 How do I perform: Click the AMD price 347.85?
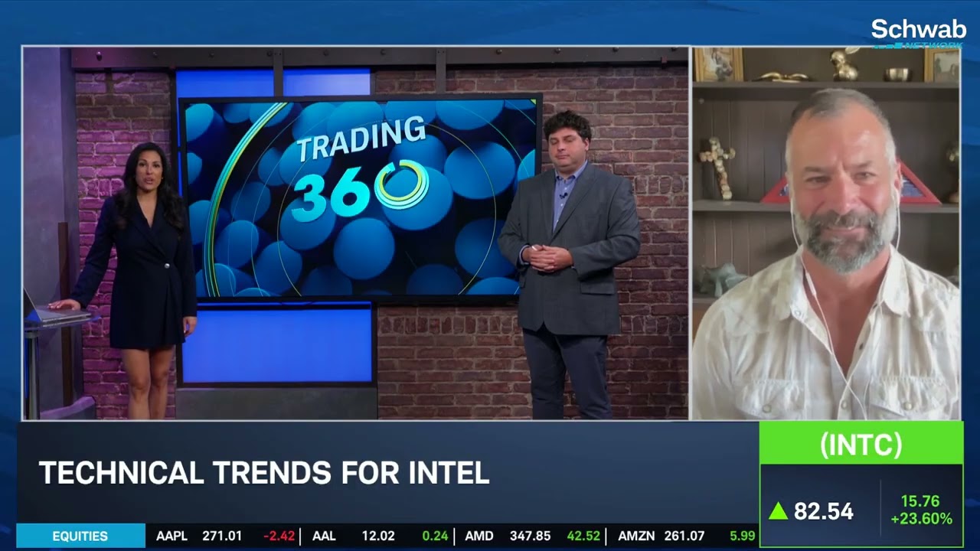point(529,536)
